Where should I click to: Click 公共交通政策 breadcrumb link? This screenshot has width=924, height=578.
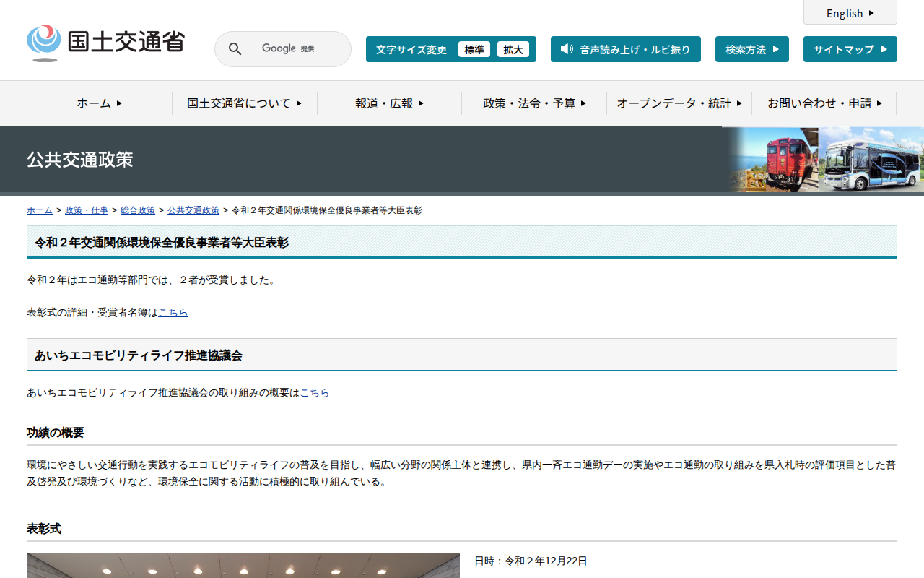click(x=193, y=210)
